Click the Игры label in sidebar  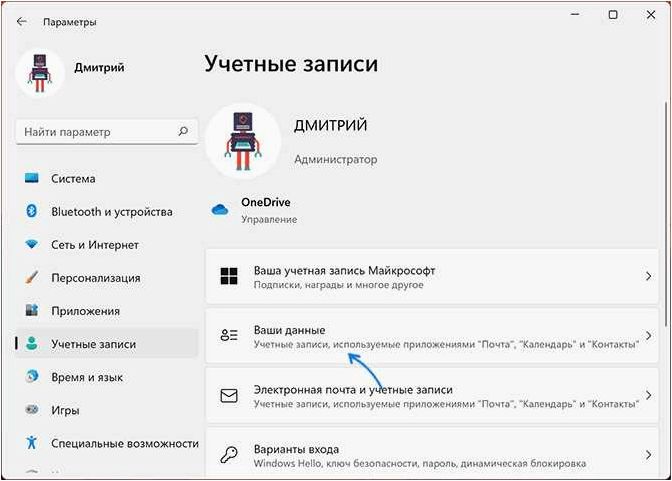coord(65,411)
